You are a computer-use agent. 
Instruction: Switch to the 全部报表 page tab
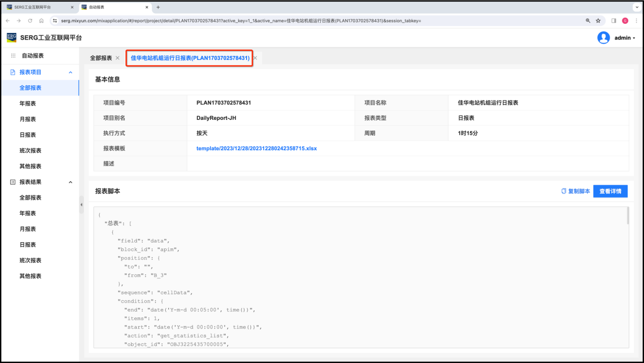click(101, 58)
